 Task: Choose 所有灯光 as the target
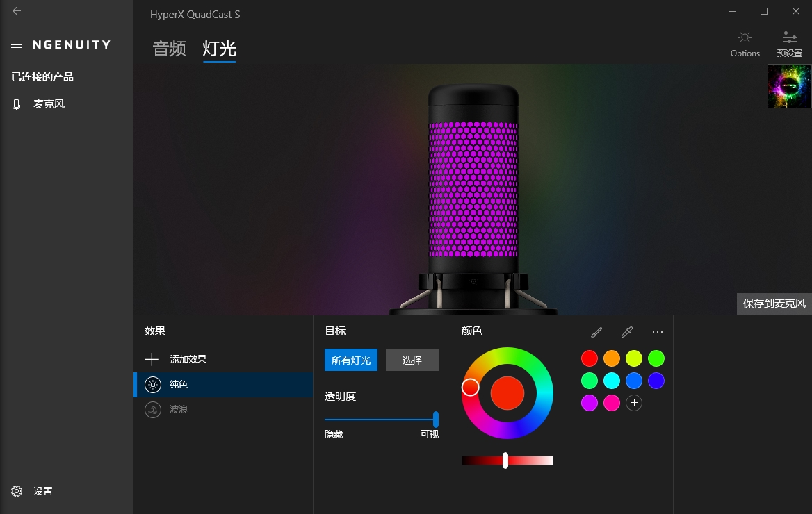(351, 360)
